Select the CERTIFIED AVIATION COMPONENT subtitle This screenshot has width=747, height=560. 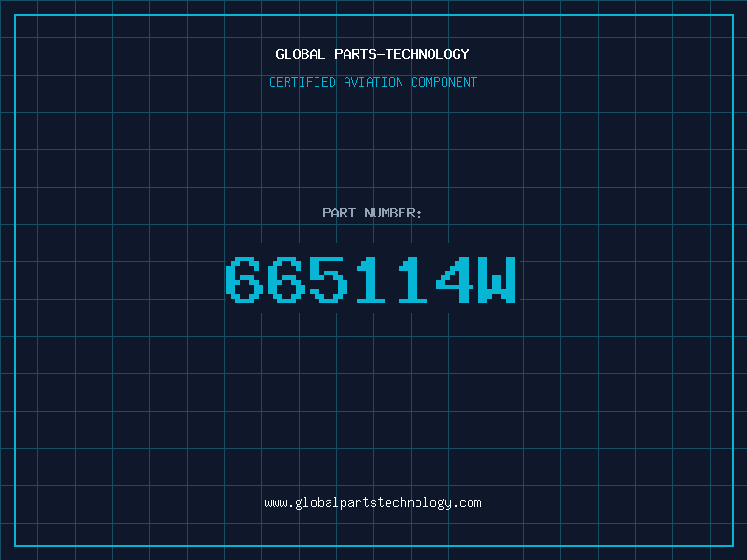point(373,82)
